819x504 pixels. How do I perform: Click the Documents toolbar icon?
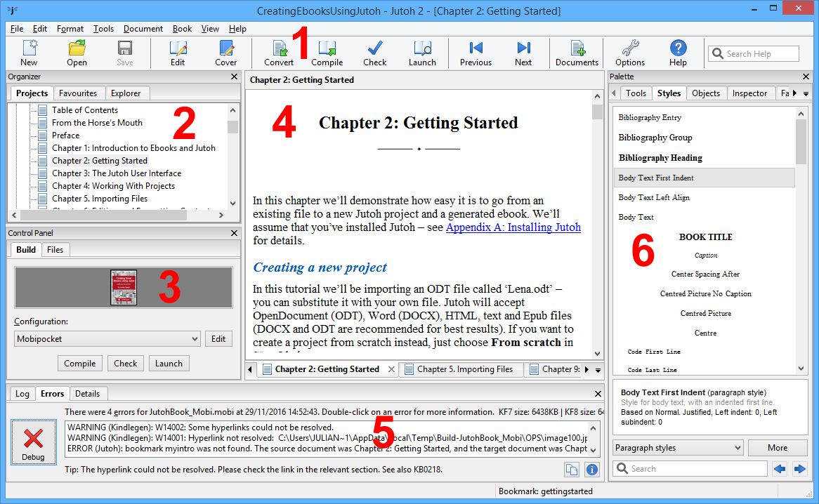tap(577, 53)
